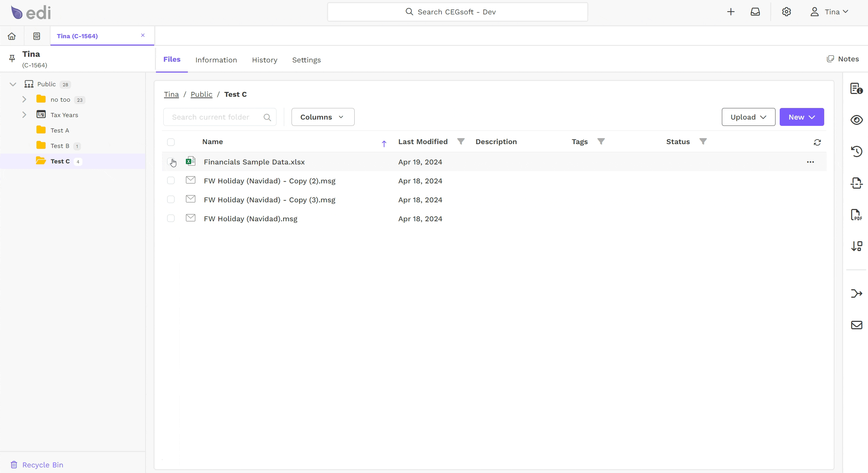Click the sort and arrange icon in sidebar
Screen dimensions: 868x473
(x=856, y=246)
